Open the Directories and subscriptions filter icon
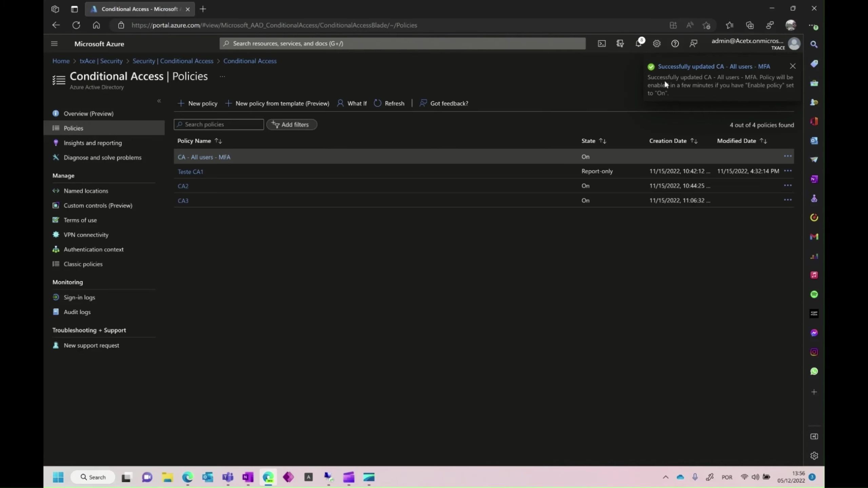The image size is (868, 488). click(620, 44)
